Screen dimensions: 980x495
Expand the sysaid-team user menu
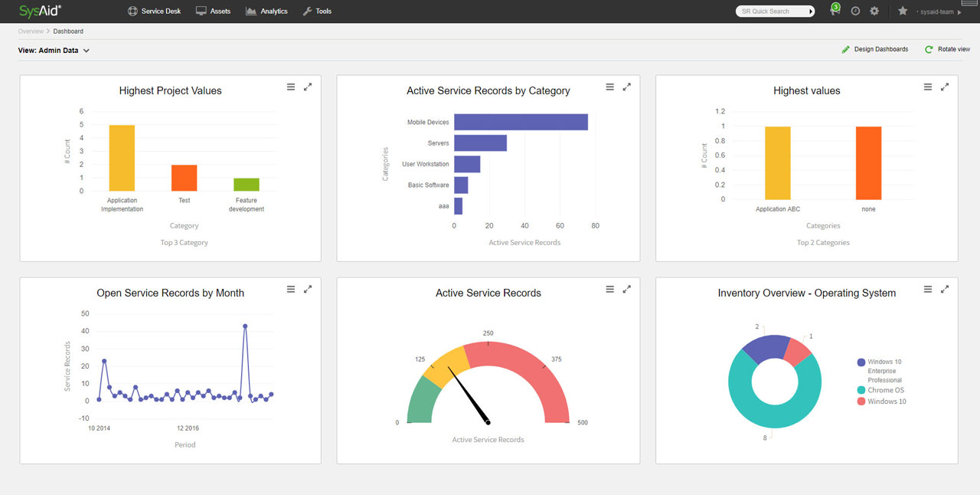tap(939, 11)
